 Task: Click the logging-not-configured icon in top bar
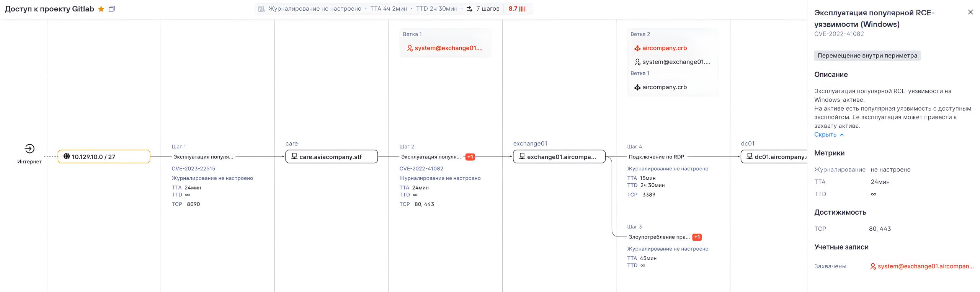click(x=261, y=9)
